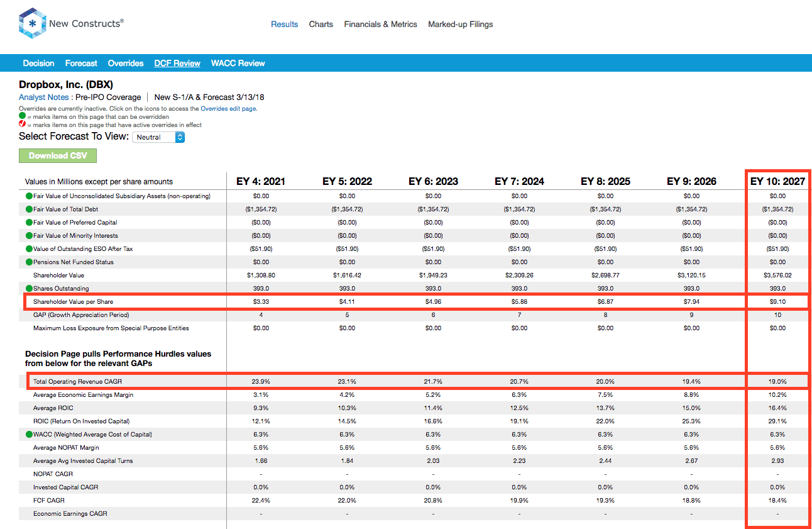Click the EY 8: 2025 column header
This screenshot has height=529, width=812.
tap(605, 181)
